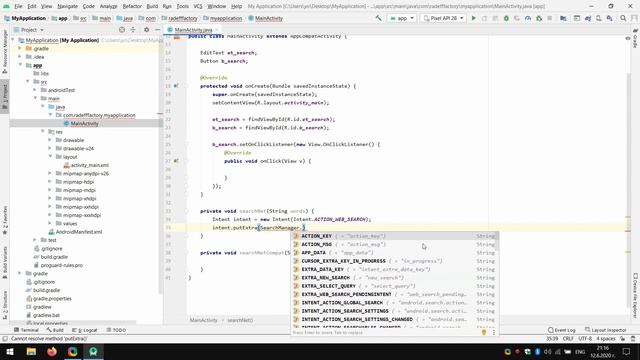The width and height of the screenshot is (640, 360).
Task: Switch to the MainActivity.java editor tab
Action: pyautogui.click(x=193, y=30)
